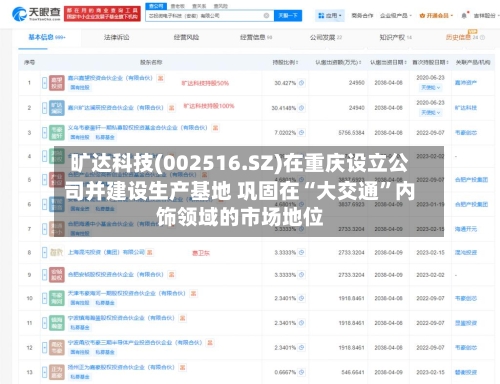Open the 开通会员 dropdown

(436, 16)
